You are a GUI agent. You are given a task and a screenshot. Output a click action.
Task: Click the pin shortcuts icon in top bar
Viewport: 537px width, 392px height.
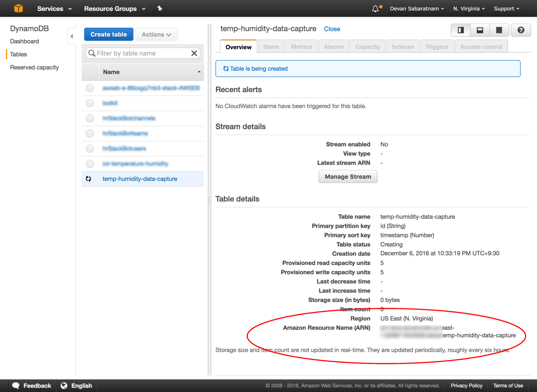pyautogui.click(x=160, y=8)
